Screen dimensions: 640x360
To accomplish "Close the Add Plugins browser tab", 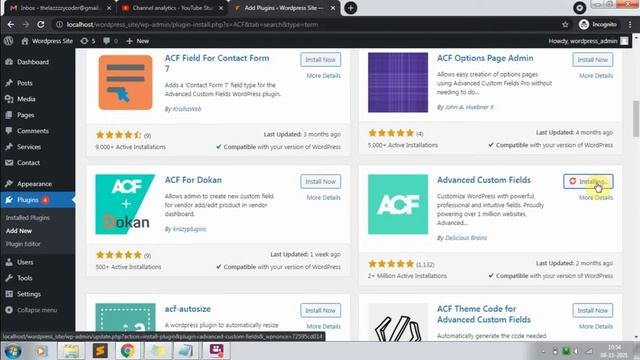I will (x=333, y=8).
